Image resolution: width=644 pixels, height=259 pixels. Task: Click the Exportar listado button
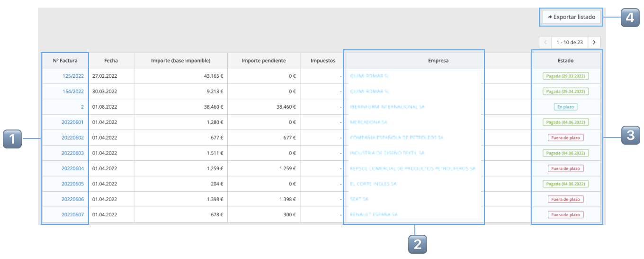(x=572, y=17)
